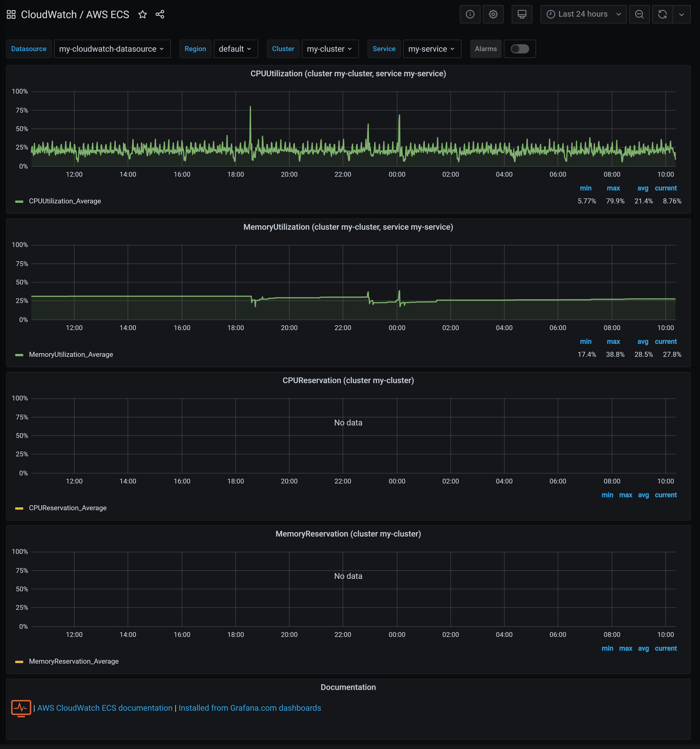The width and height of the screenshot is (700, 749).
Task: Open MemoryReservation panel title menu
Action: pos(348,534)
